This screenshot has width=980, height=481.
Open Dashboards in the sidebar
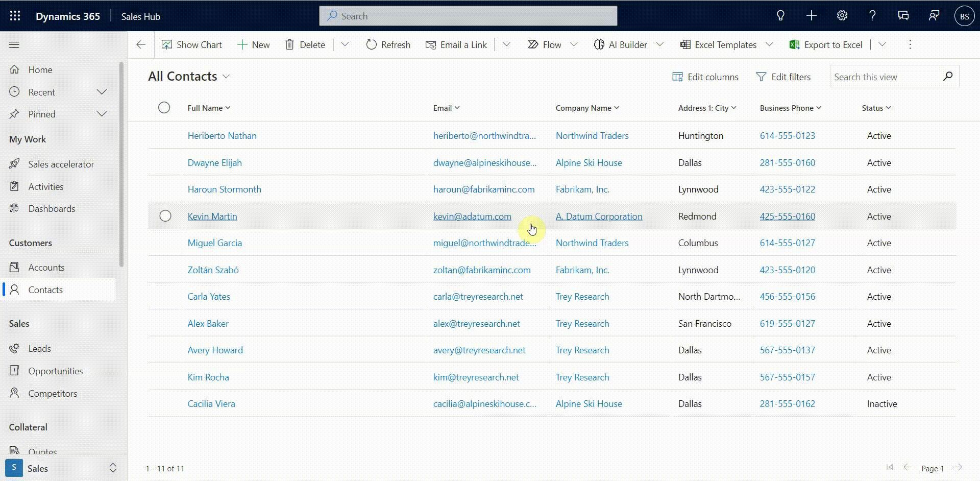(x=52, y=209)
